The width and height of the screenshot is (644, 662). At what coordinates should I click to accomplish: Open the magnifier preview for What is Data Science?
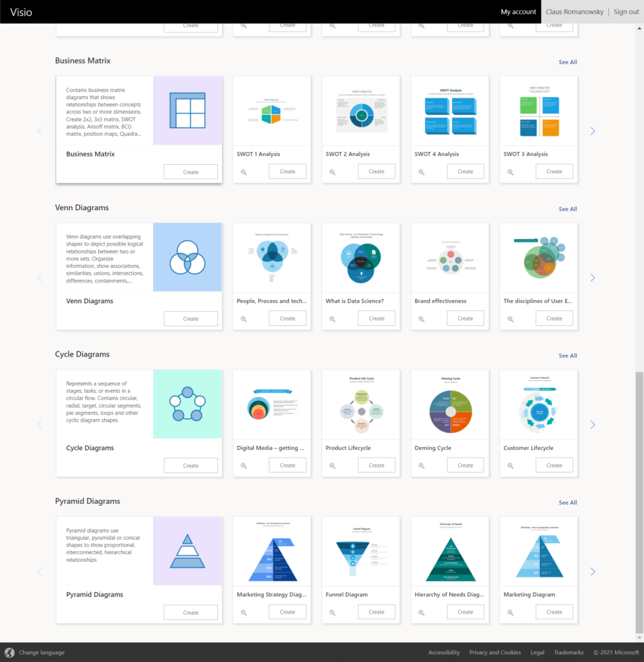pyautogui.click(x=332, y=318)
